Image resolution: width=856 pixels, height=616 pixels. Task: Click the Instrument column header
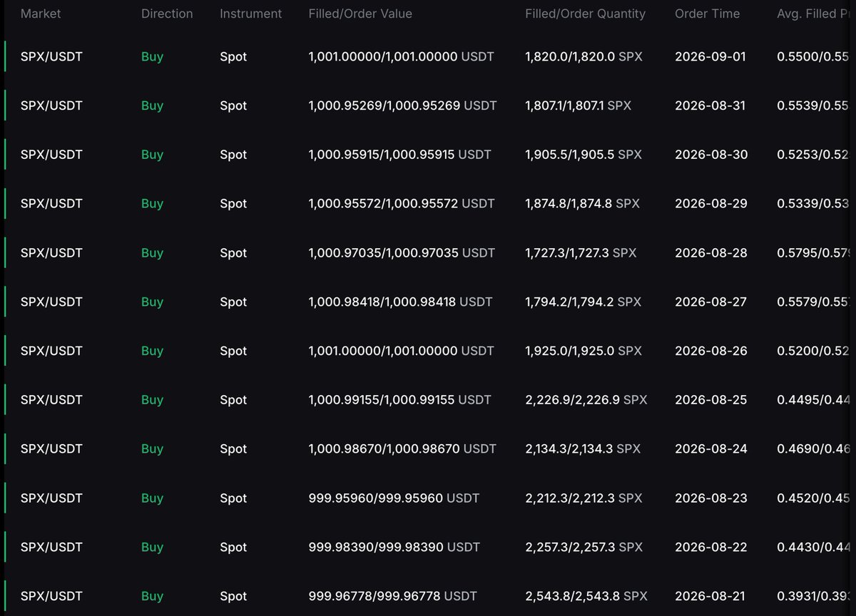click(250, 14)
